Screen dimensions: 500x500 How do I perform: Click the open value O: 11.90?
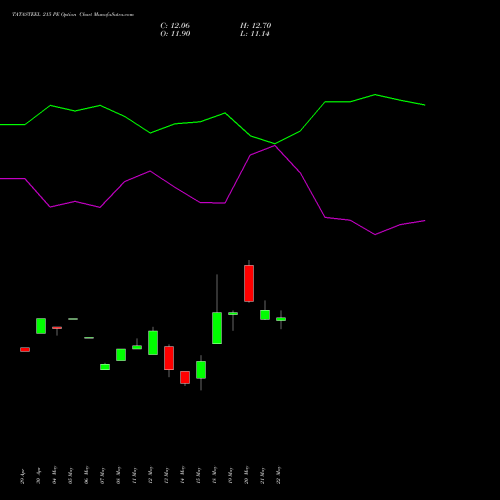tap(175, 34)
